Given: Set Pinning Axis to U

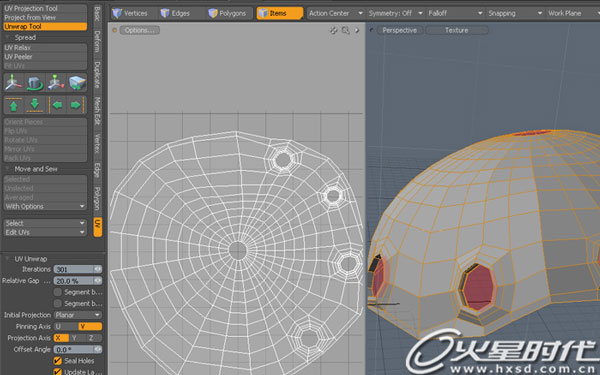Looking at the screenshot, I should point(66,326).
